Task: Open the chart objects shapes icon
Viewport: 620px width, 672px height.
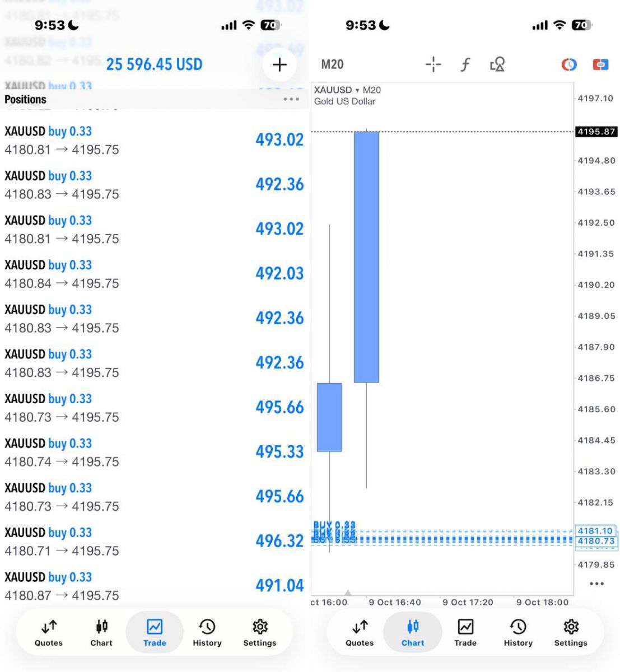Action: pyautogui.click(x=497, y=64)
